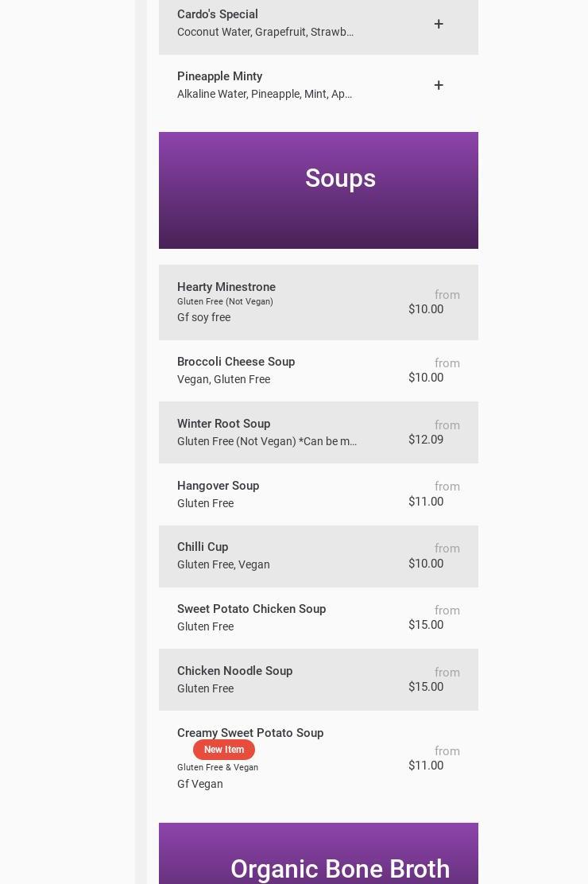Click Chilli Cup $10.00 price
Viewport: 588px width, 884px height.
[426, 564]
